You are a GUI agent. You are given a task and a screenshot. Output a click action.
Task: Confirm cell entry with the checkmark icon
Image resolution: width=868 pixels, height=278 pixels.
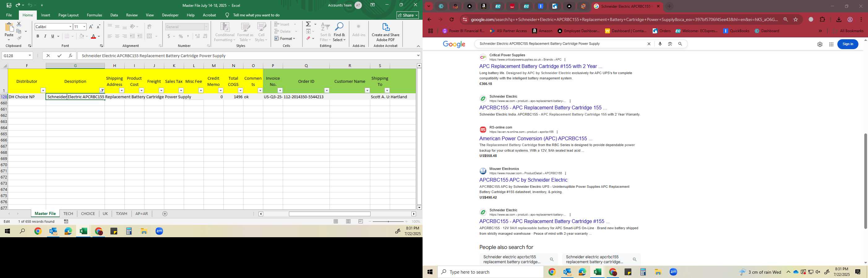[x=59, y=56]
